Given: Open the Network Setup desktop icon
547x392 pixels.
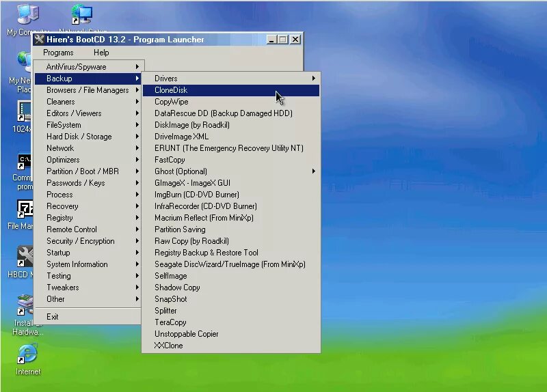Looking at the screenshot, I should 82,14.
